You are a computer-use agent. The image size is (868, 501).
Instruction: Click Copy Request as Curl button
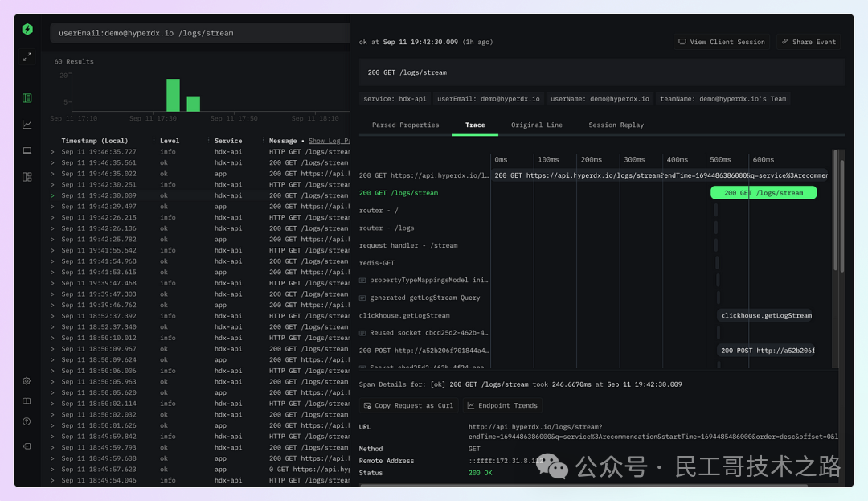tap(408, 406)
